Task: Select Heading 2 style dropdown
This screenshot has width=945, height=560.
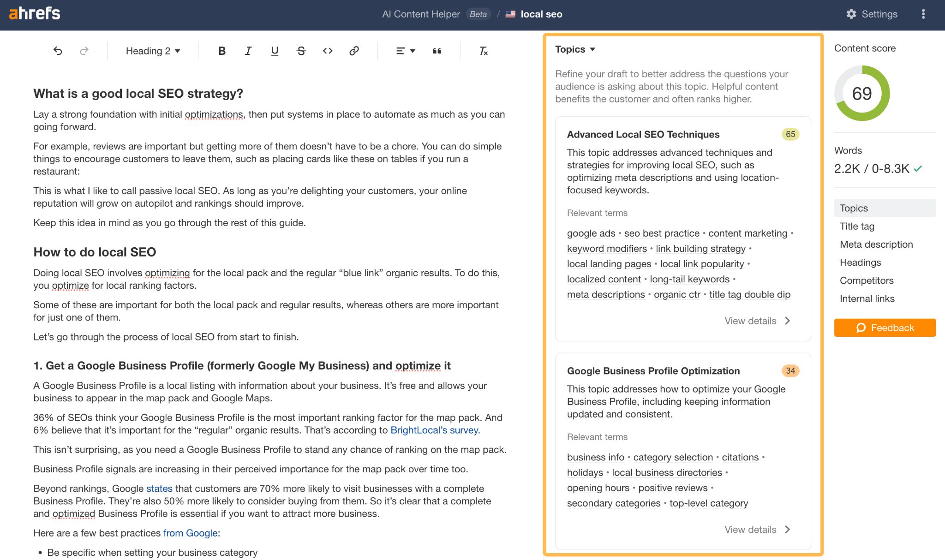Action: tap(152, 50)
